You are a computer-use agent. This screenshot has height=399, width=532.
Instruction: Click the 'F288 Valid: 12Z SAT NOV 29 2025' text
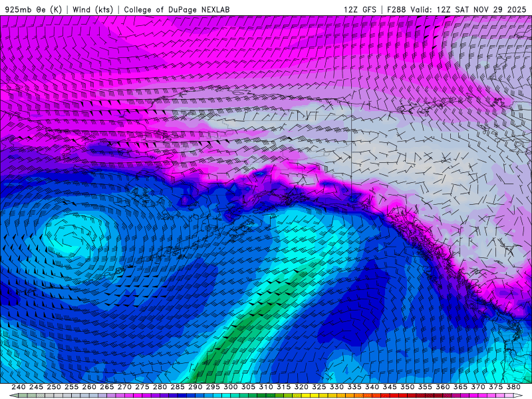pyautogui.click(x=457, y=9)
